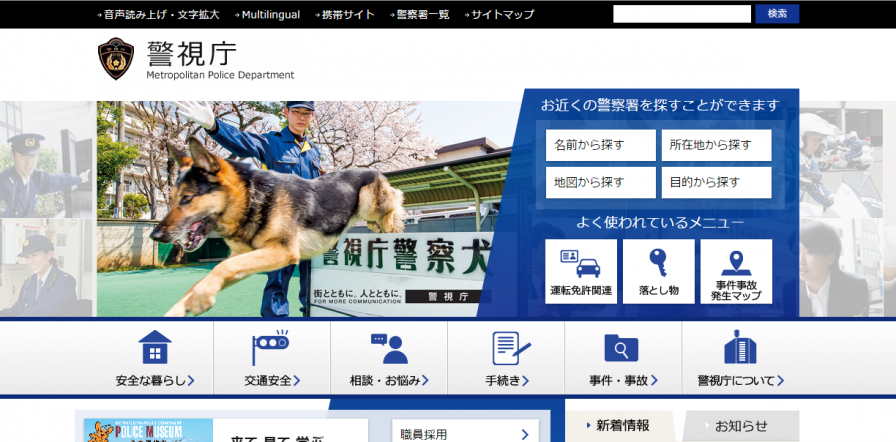The width and height of the screenshot is (896, 442).
Task: Open the building icon for 警視庁について
Action: coord(740,347)
